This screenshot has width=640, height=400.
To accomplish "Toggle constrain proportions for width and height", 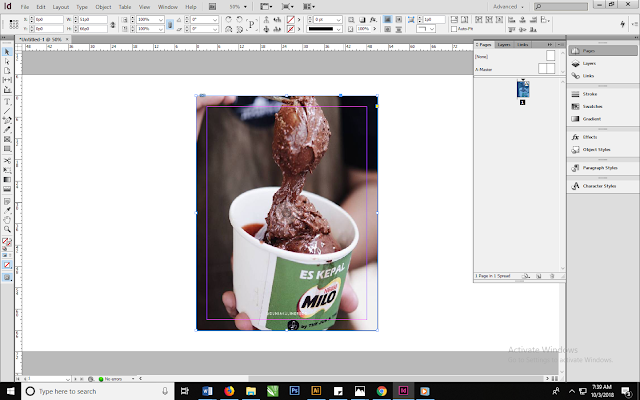I will [113, 24].
